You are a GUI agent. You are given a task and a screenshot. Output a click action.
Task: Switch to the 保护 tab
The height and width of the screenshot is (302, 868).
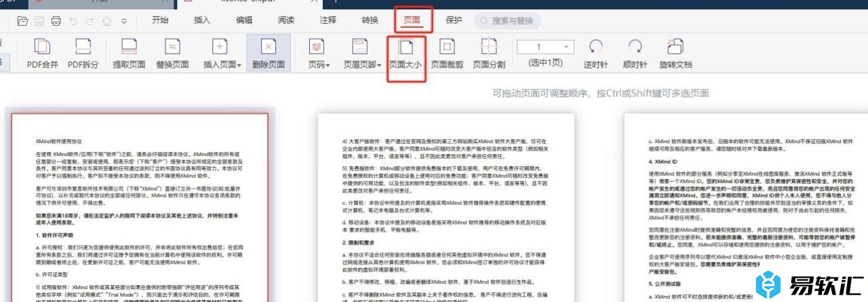(x=454, y=20)
